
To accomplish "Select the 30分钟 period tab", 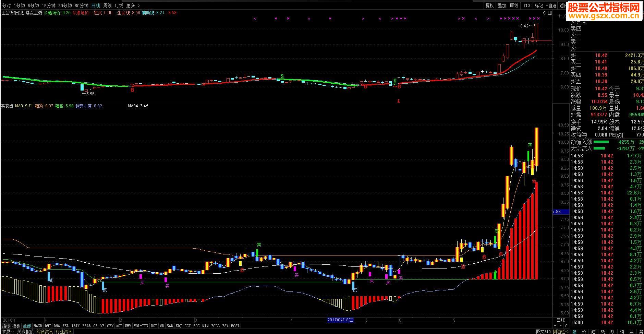I will tap(65, 5).
